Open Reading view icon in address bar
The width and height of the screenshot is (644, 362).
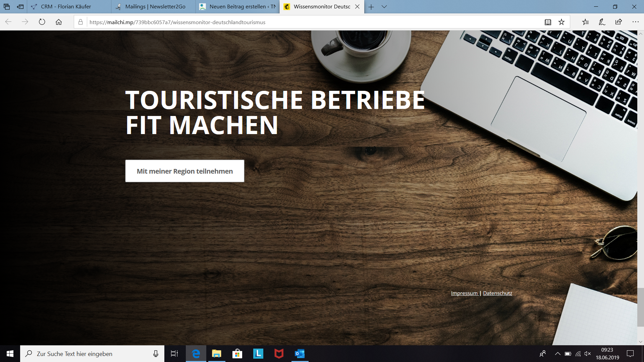pyautogui.click(x=548, y=22)
